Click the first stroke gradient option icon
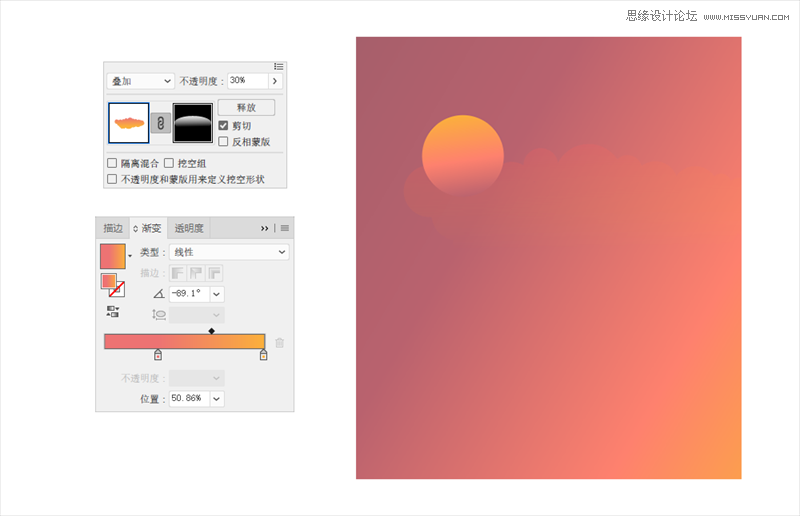Screen dimensions: 800x516 [178, 273]
